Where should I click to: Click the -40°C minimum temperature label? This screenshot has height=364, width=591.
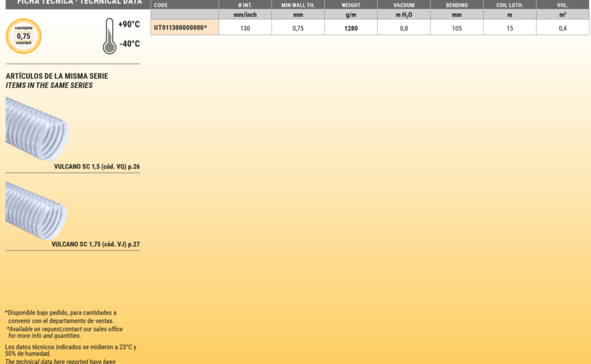[x=129, y=44]
